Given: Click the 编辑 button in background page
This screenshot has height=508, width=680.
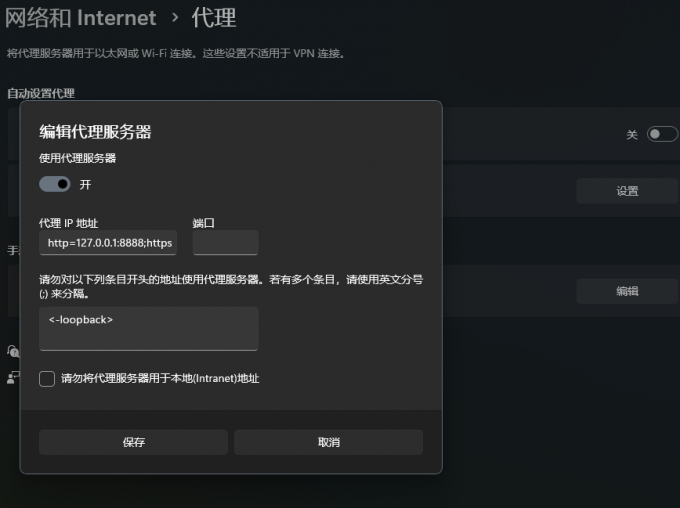Looking at the screenshot, I should click(627, 291).
